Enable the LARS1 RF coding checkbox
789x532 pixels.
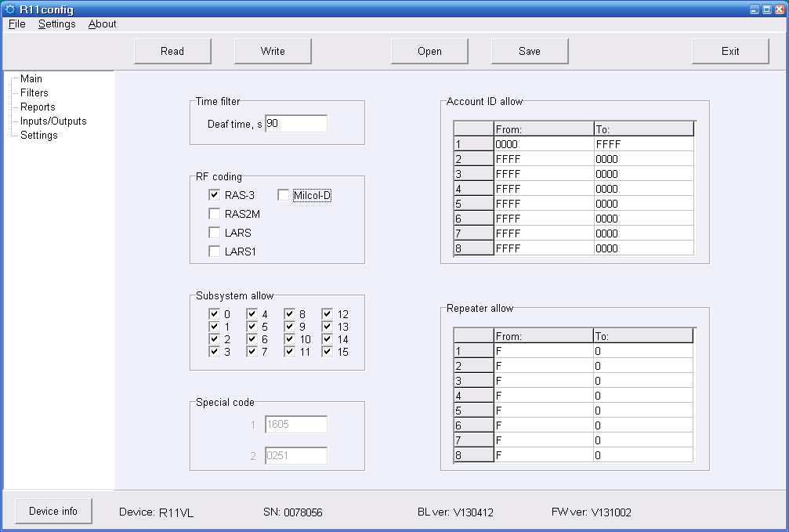(214, 252)
